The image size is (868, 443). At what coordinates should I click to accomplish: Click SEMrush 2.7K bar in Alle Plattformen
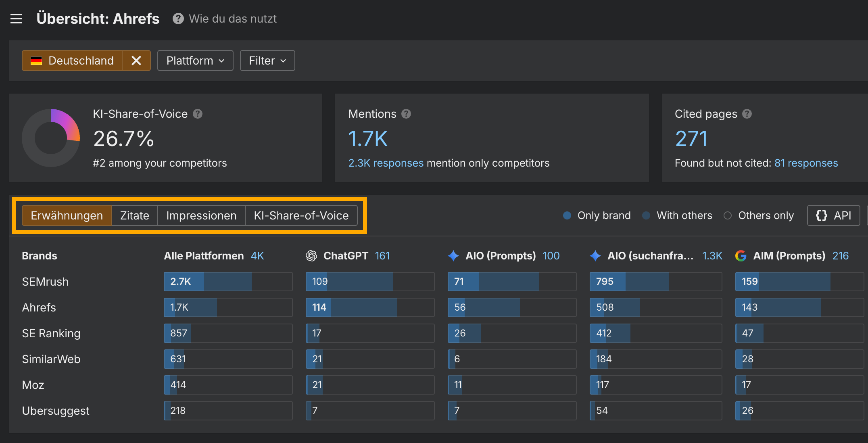pyautogui.click(x=228, y=282)
